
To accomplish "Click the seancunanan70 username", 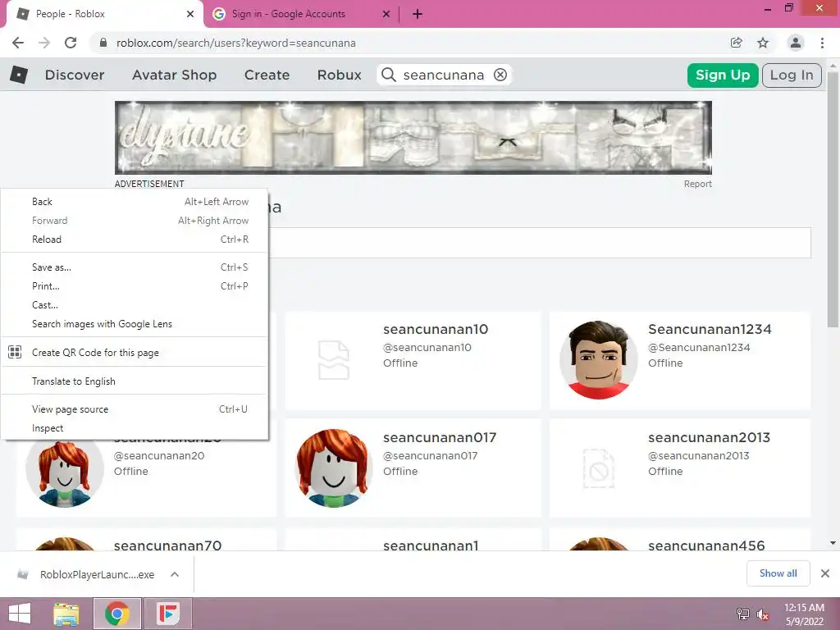I will pos(167,545).
